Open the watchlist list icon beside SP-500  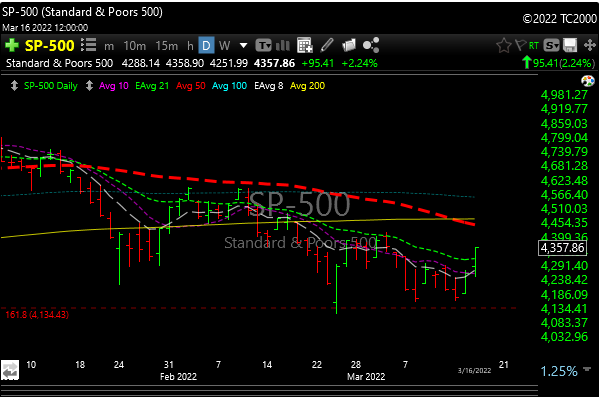pos(88,45)
